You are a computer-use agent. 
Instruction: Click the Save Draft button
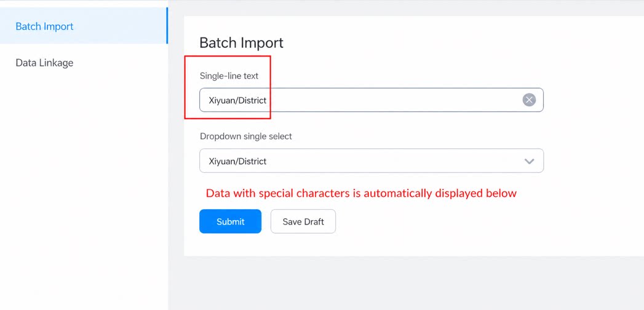pyautogui.click(x=303, y=221)
